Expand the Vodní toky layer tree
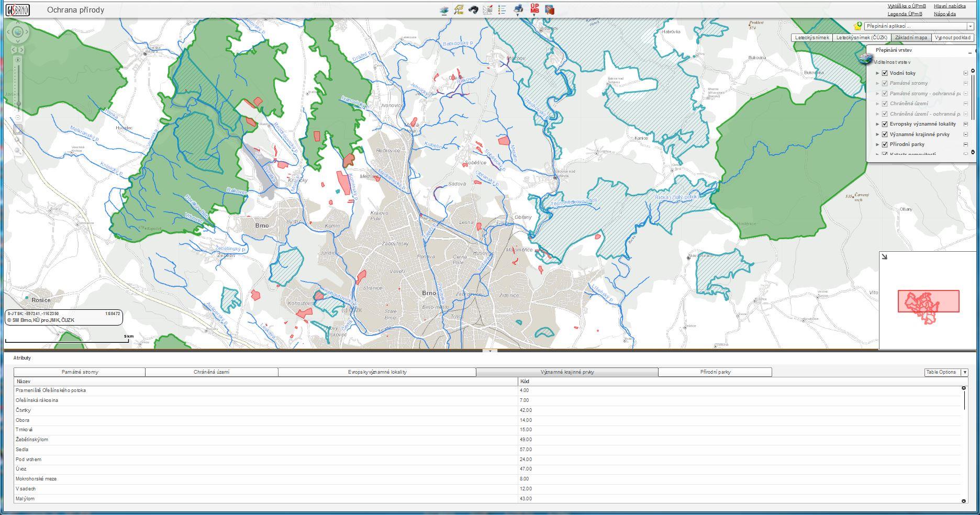980x515 pixels. coord(878,73)
